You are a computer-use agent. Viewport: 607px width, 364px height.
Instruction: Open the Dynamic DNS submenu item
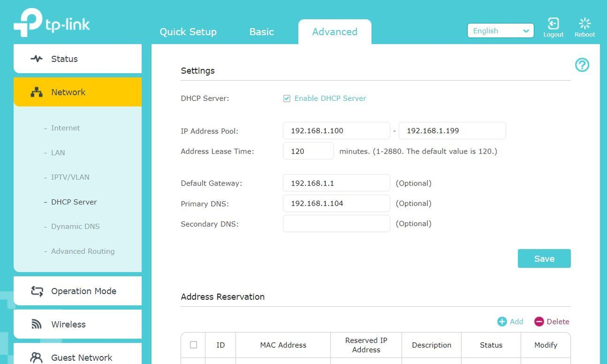75,226
